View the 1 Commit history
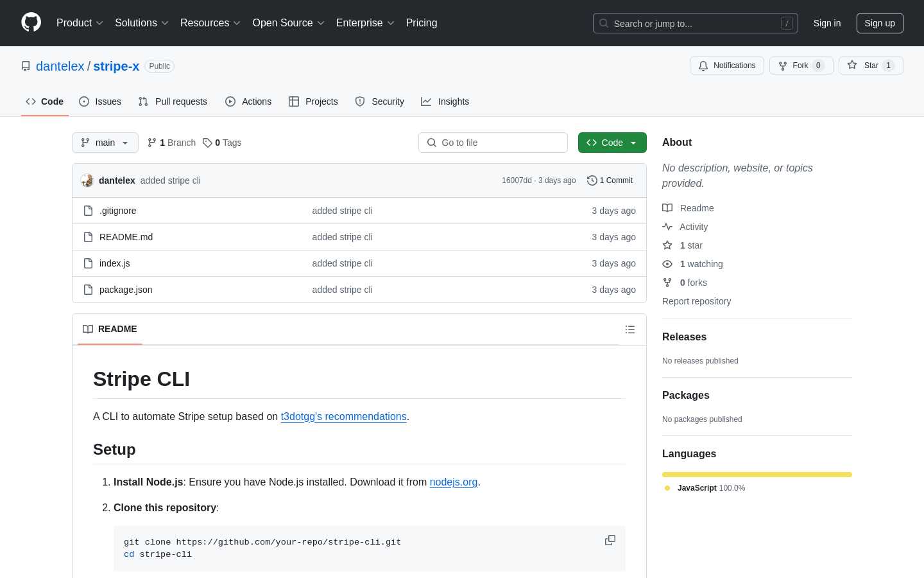 point(610,180)
